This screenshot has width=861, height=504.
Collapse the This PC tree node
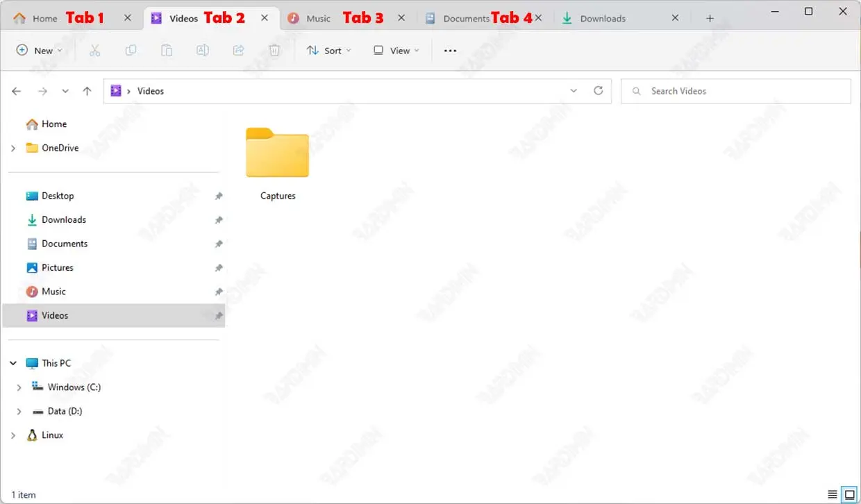click(x=13, y=363)
